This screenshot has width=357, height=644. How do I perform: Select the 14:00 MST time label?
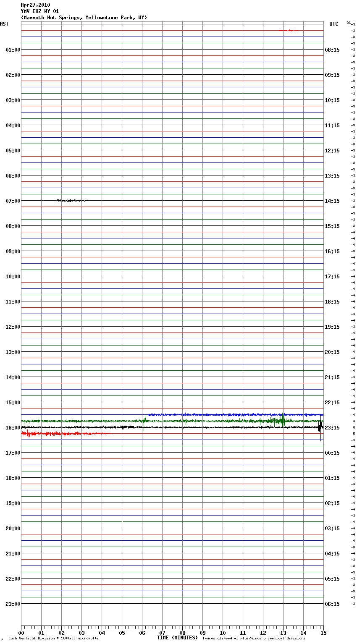(x=13, y=377)
